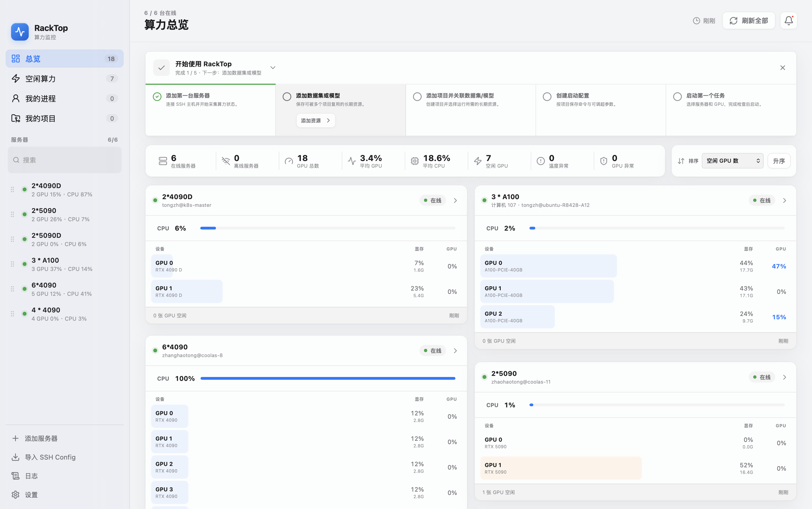Viewport: 812px width, 509px height.
Task: Click the onboarding checkmark icon
Action: coord(162,68)
